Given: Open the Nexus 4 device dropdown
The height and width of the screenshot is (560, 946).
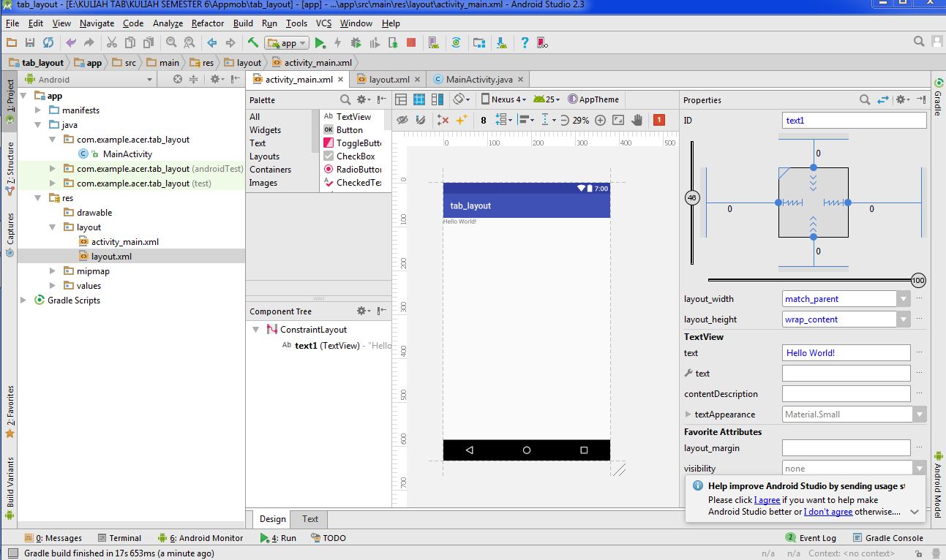Looking at the screenshot, I should click(503, 99).
